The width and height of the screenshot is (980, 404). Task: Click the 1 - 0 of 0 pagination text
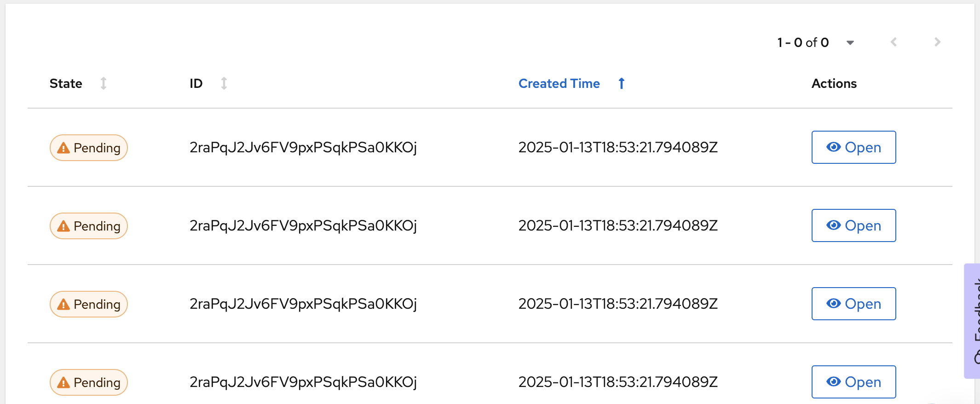(803, 43)
